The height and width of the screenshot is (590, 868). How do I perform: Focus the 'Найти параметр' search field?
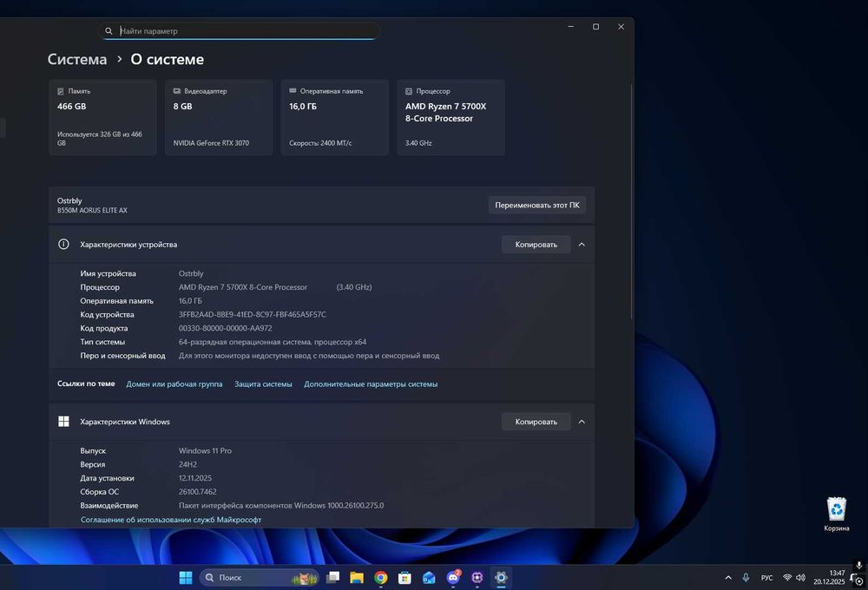pyautogui.click(x=240, y=31)
